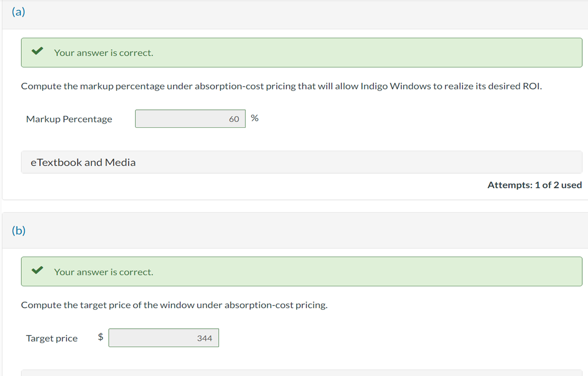Select the success banner for part (a)
Viewport: 588px width, 376px height.
301,52
